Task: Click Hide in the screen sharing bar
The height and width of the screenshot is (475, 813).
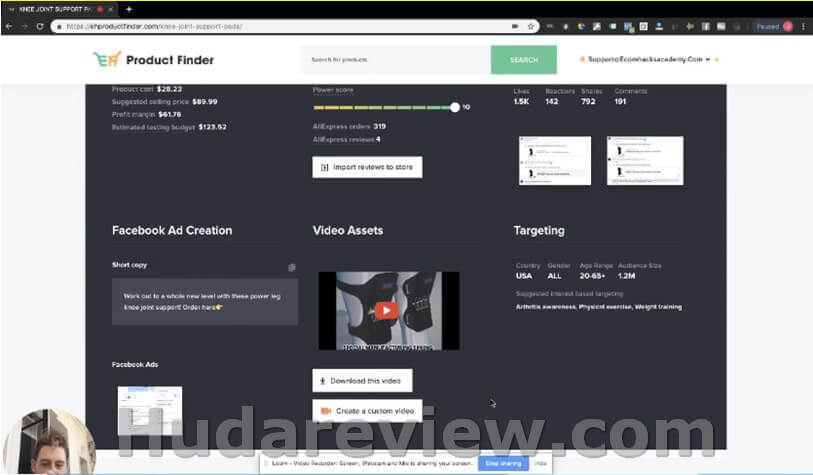Action: click(x=541, y=463)
